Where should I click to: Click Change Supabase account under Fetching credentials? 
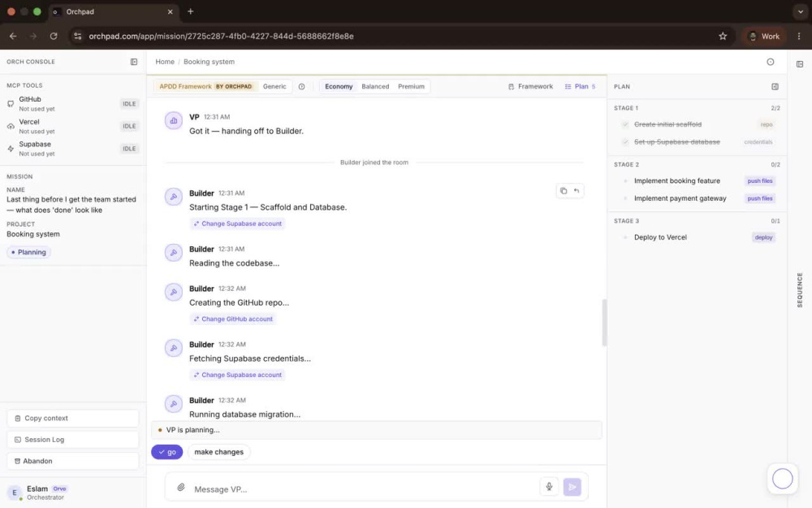tap(237, 376)
